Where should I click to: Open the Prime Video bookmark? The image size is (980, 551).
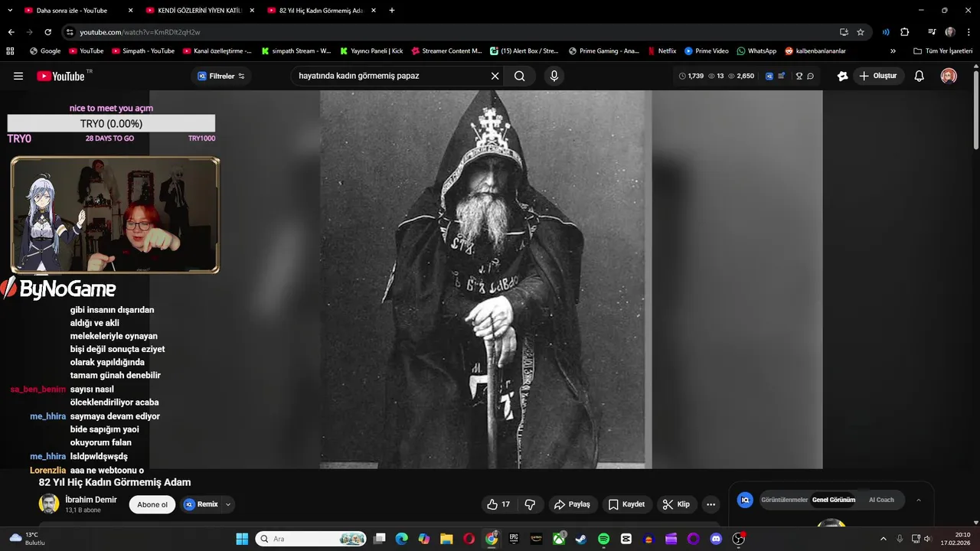707,51
